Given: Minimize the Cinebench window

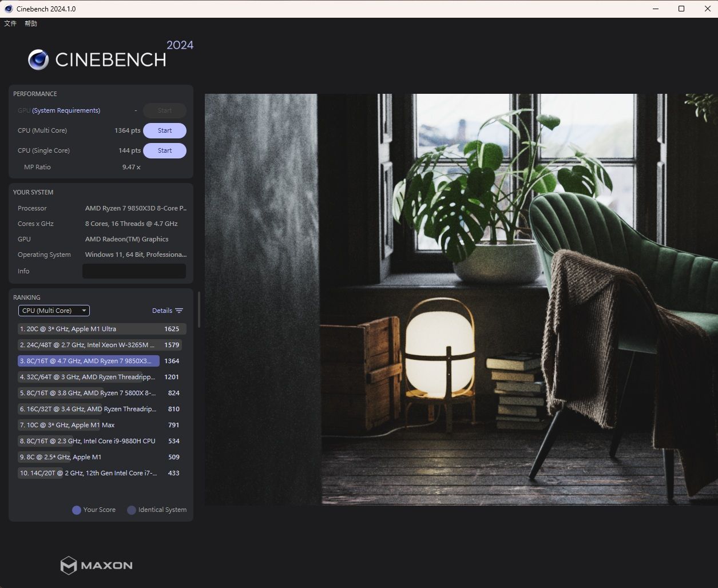Looking at the screenshot, I should coord(655,9).
